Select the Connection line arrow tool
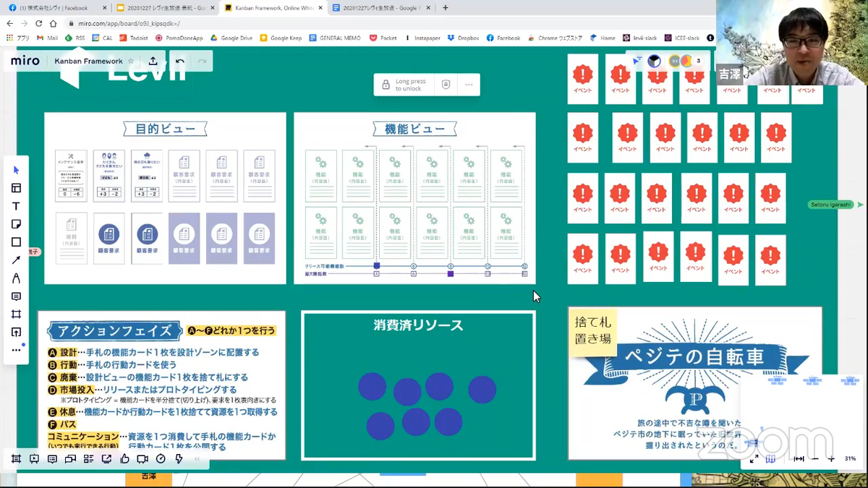 [x=16, y=260]
